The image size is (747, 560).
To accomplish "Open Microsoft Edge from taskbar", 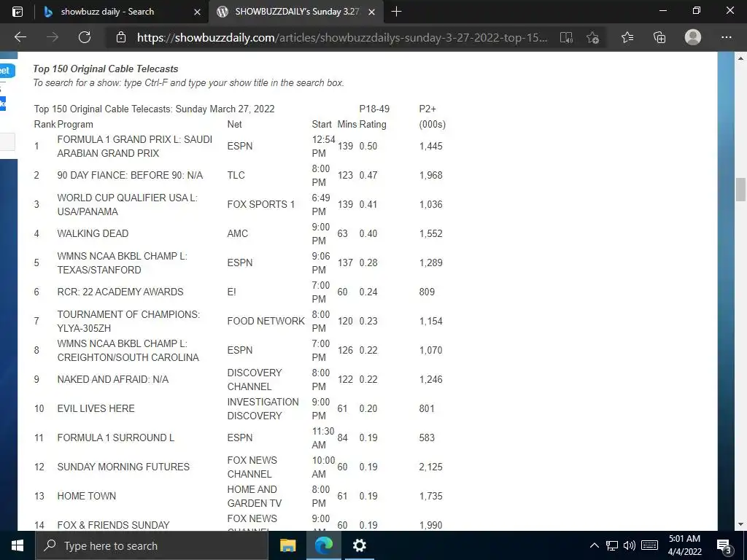I will 324,545.
